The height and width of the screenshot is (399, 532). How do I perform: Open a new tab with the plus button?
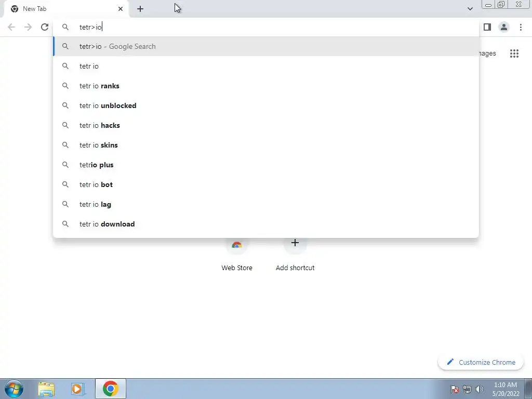coord(140,9)
